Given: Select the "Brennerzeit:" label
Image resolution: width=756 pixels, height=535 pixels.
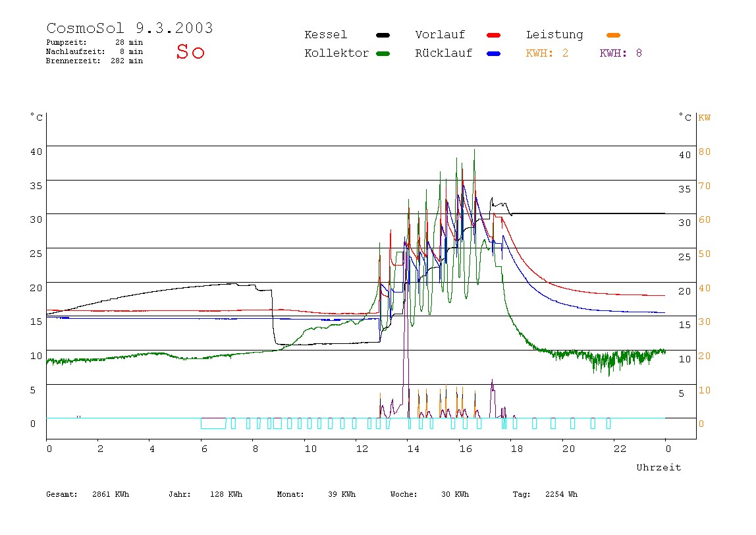Looking at the screenshot, I should tap(73, 61).
